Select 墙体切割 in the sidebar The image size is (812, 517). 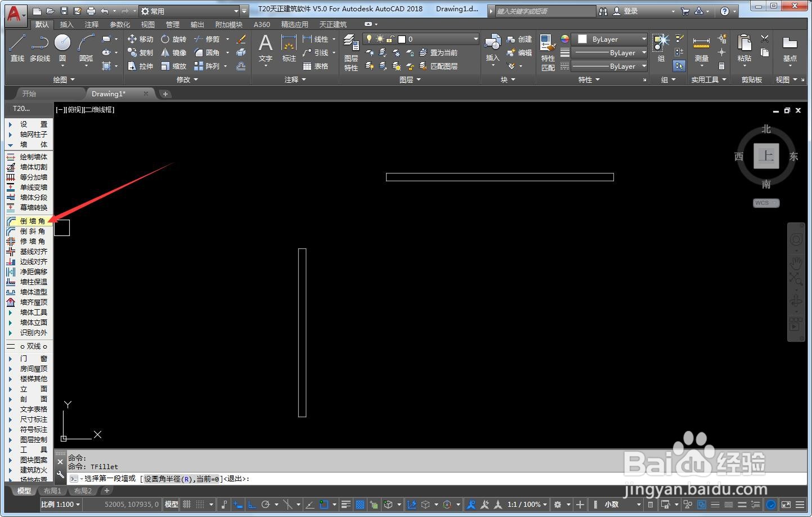tap(28, 167)
